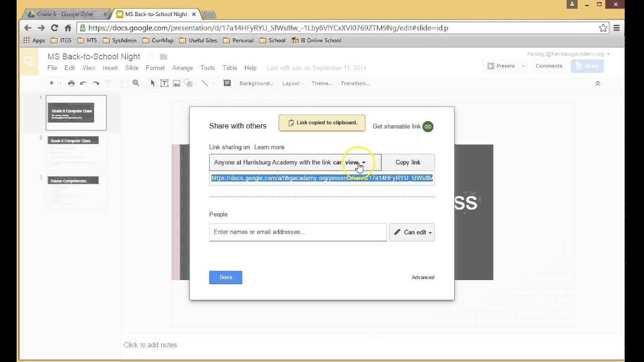Click the new slide plus icon
This screenshot has width=644, height=362.
51,83
